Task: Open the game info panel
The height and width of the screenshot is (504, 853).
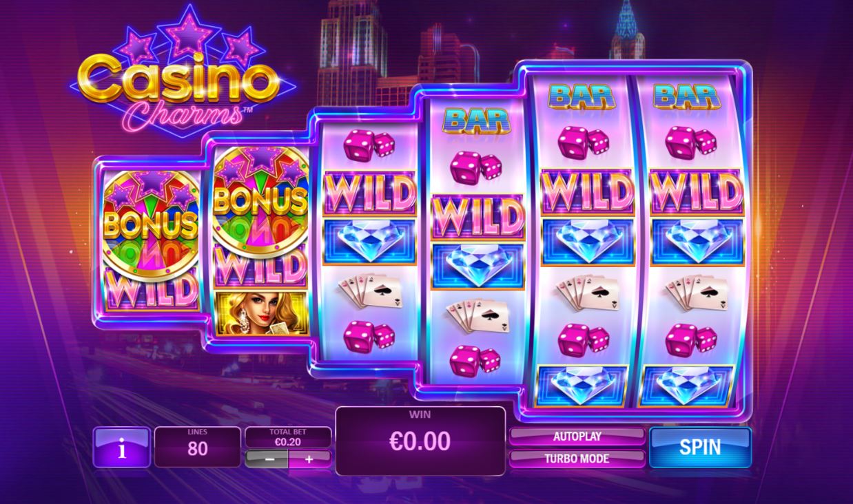Action: 122,448
